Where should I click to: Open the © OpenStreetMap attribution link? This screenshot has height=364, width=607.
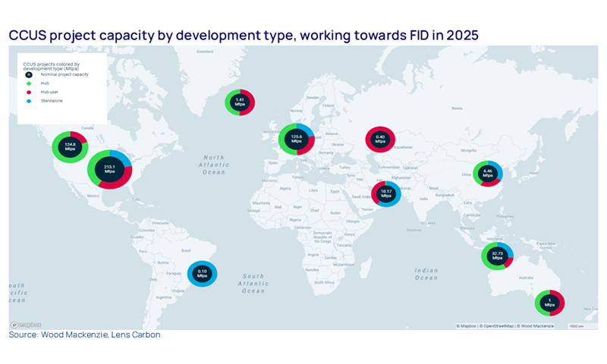[x=495, y=326]
